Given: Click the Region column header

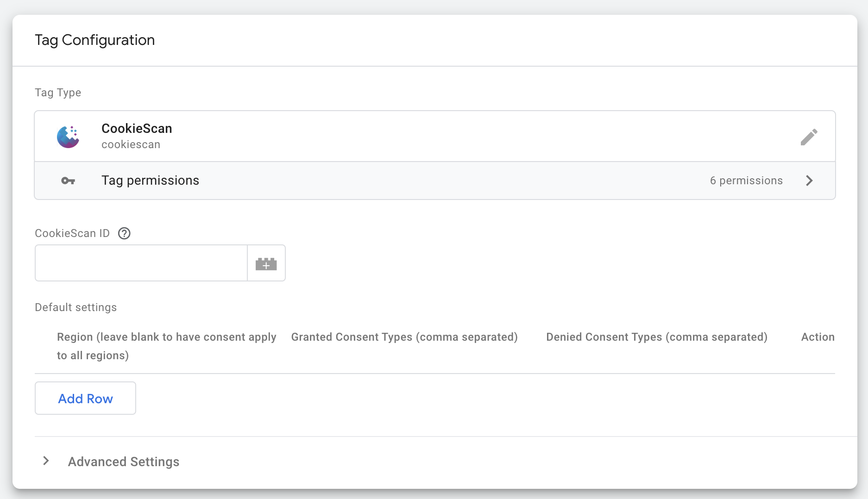Looking at the screenshot, I should (167, 346).
